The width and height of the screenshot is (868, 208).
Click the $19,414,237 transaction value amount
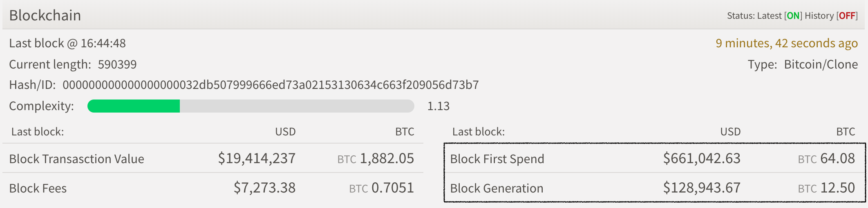pos(257,158)
